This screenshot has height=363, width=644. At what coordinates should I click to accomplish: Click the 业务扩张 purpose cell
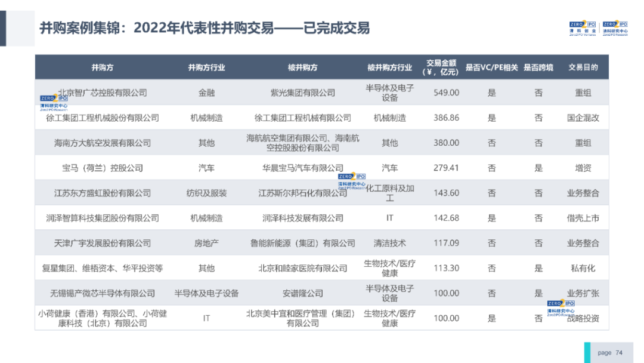[x=583, y=294]
